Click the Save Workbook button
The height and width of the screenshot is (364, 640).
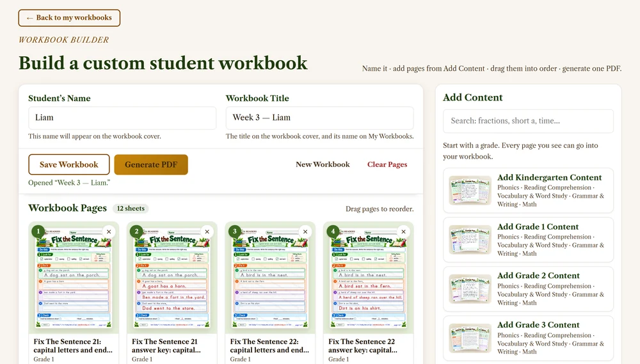click(x=69, y=164)
